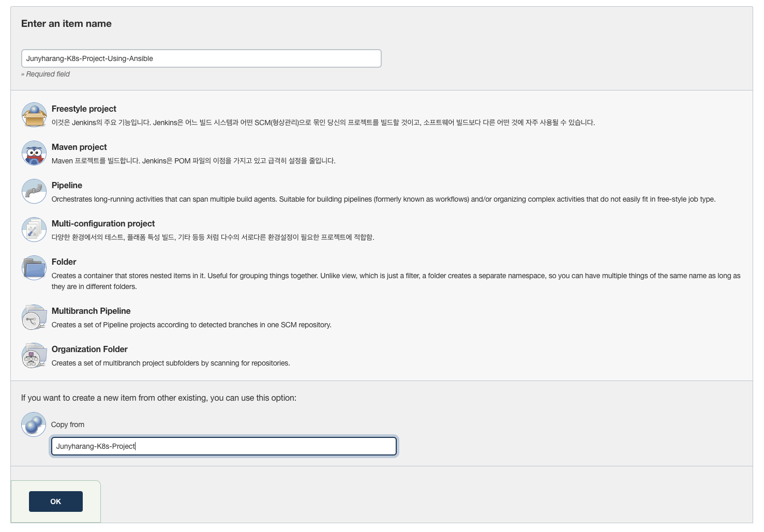Click the Multi-configuration project title
This screenshot has height=532, width=764.
pos(103,224)
